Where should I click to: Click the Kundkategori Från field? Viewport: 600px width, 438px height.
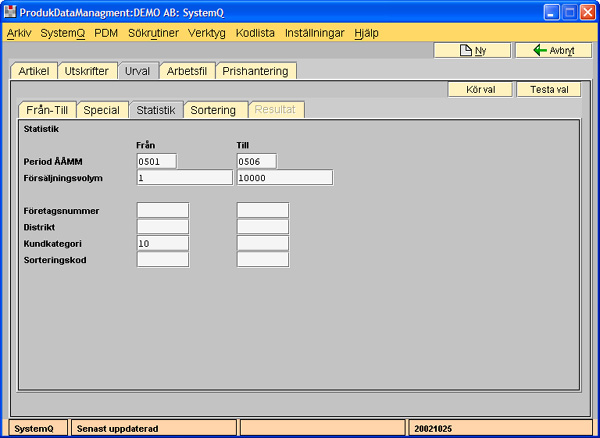pos(162,243)
